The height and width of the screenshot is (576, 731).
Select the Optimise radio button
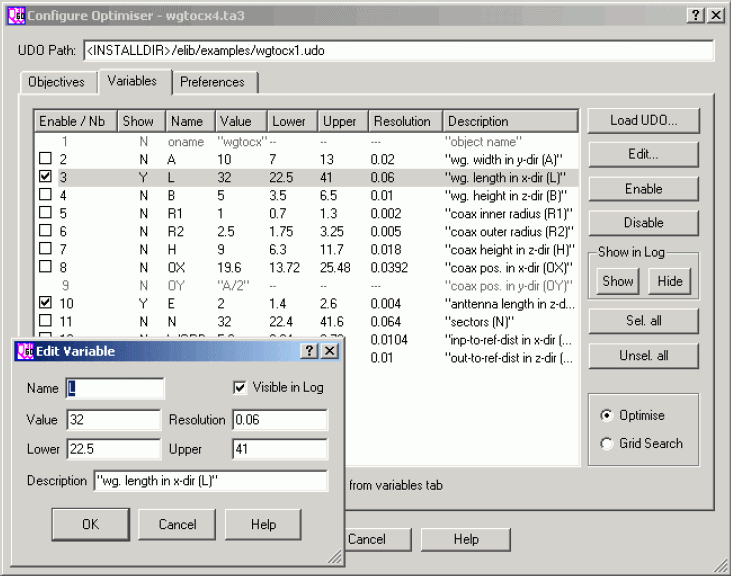[606, 415]
